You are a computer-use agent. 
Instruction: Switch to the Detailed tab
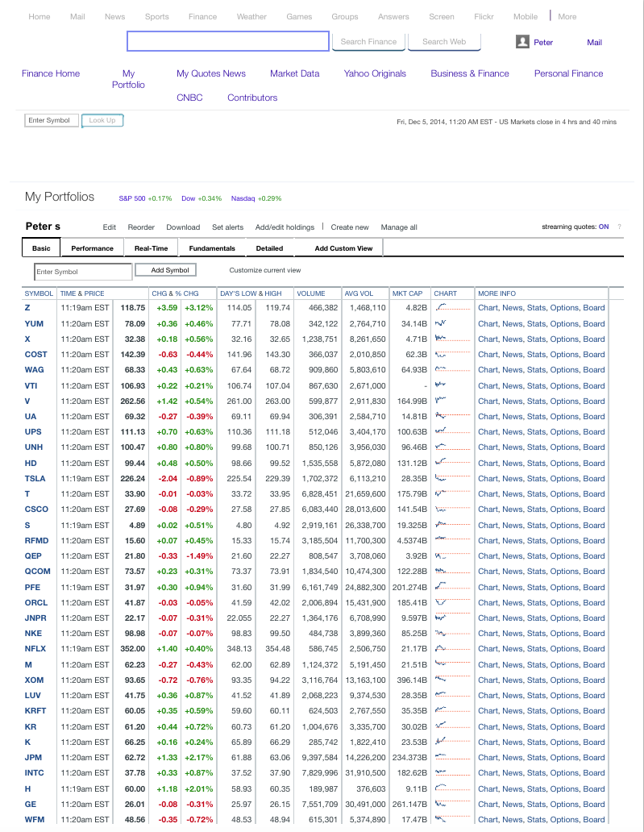pyautogui.click(x=269, y=248)
